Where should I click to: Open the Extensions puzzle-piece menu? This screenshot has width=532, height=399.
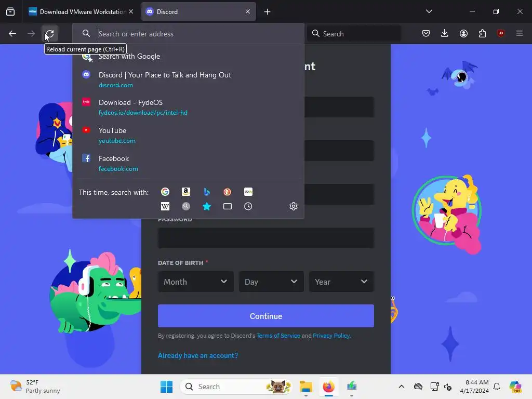(x=482, y=33)
